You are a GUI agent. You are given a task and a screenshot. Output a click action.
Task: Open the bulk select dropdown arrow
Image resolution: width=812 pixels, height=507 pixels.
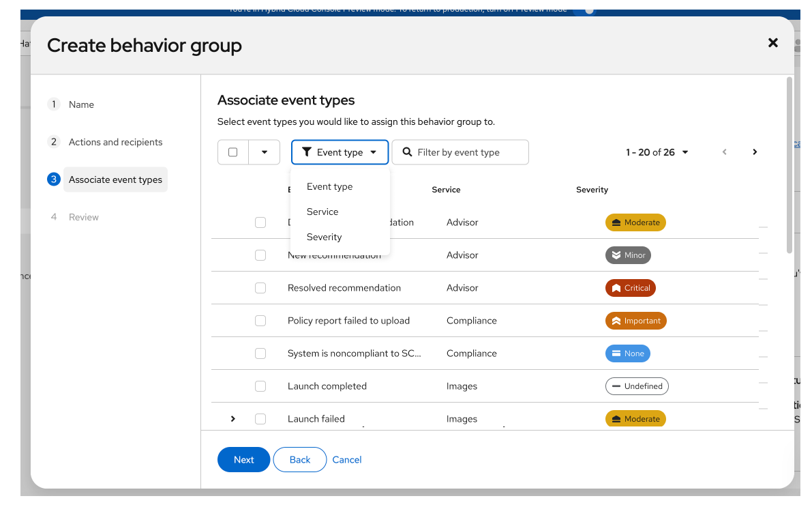click(265, 152)
